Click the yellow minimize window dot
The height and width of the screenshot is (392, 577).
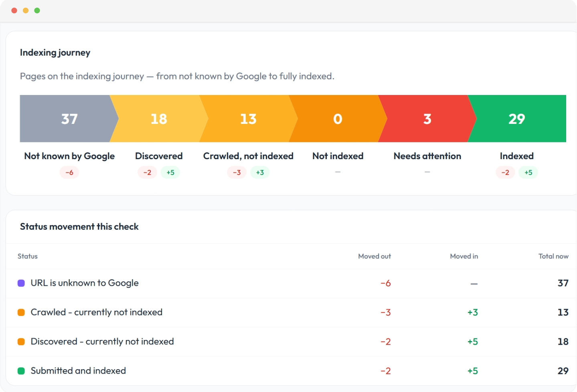pyautogui.click(x=26, y=10)
